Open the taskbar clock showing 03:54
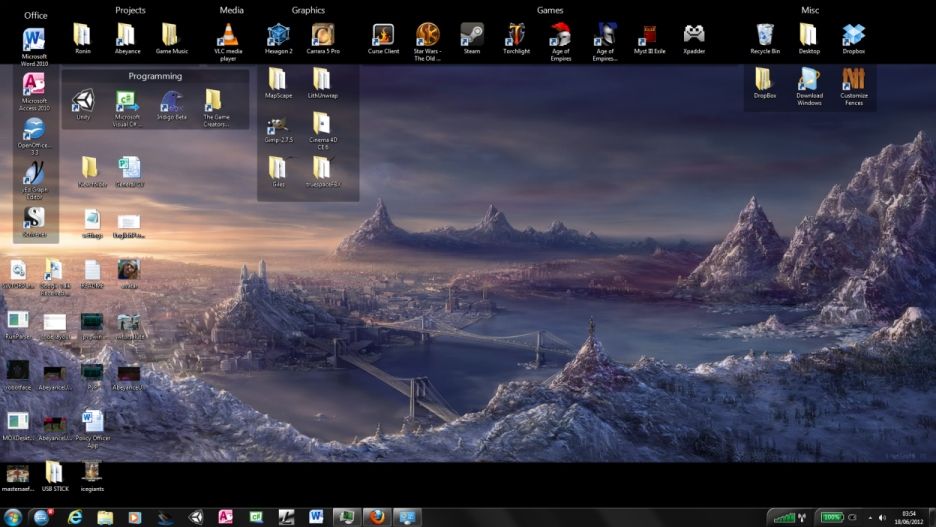936x527 pixels. [x=909, y=517]
